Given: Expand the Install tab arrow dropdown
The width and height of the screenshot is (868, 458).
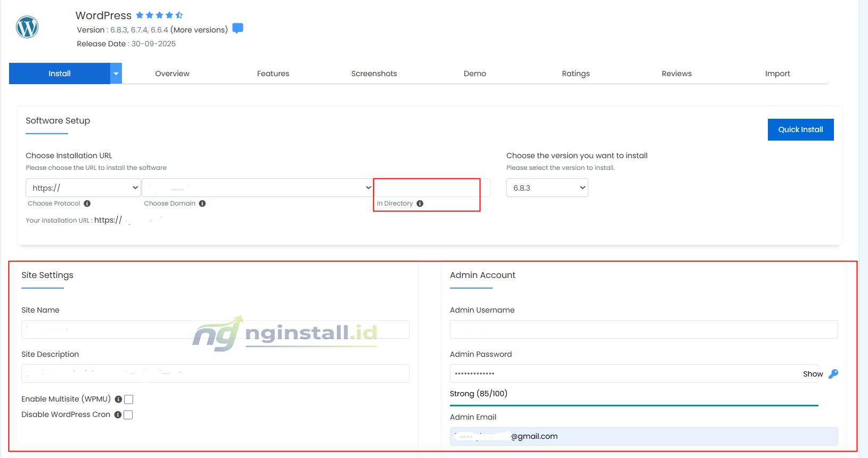Looking at the screenshot, I should [116, 73].
